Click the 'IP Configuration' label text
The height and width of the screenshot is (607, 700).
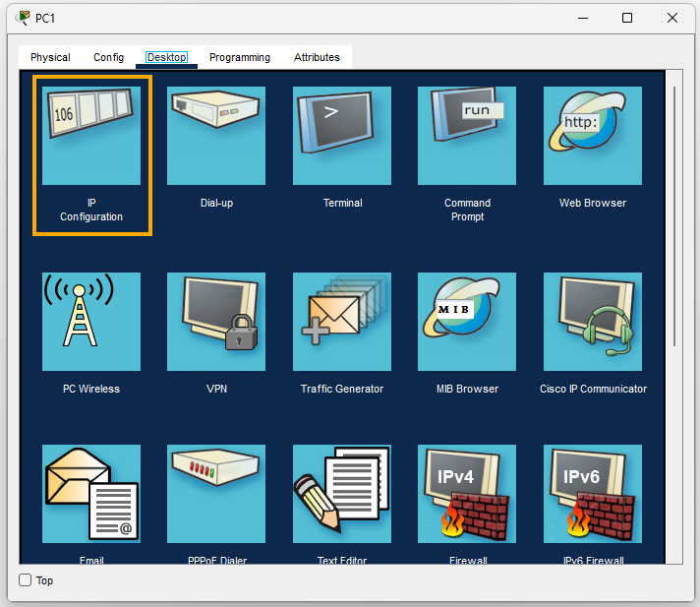[91, 210]
